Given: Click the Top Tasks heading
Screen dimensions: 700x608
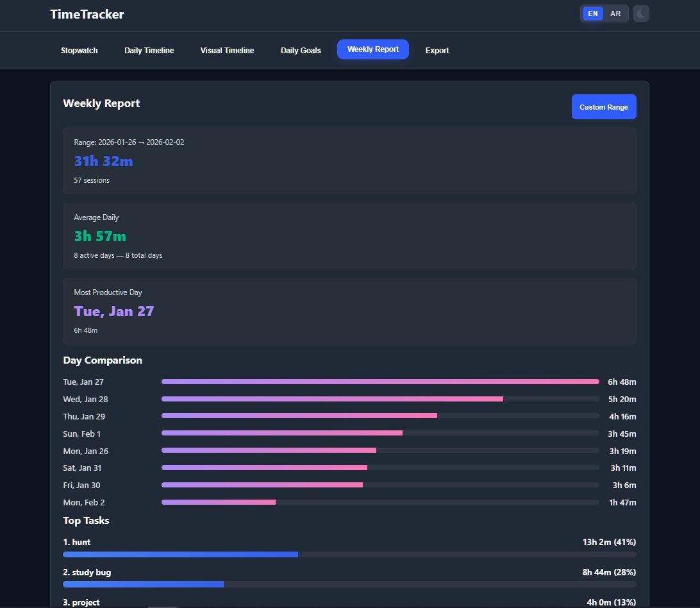Looking at the screenshot, I should click(86, 520).
